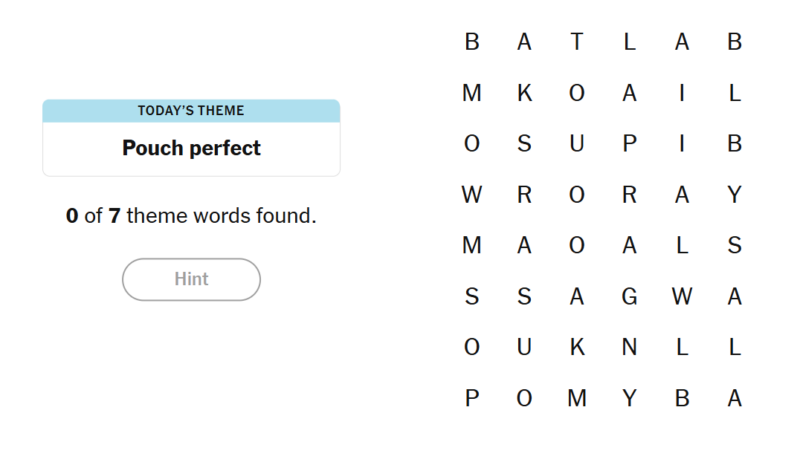This screenshot has width=800, height=462.
Task: Click the Hint button
Action: pos(191,279)
